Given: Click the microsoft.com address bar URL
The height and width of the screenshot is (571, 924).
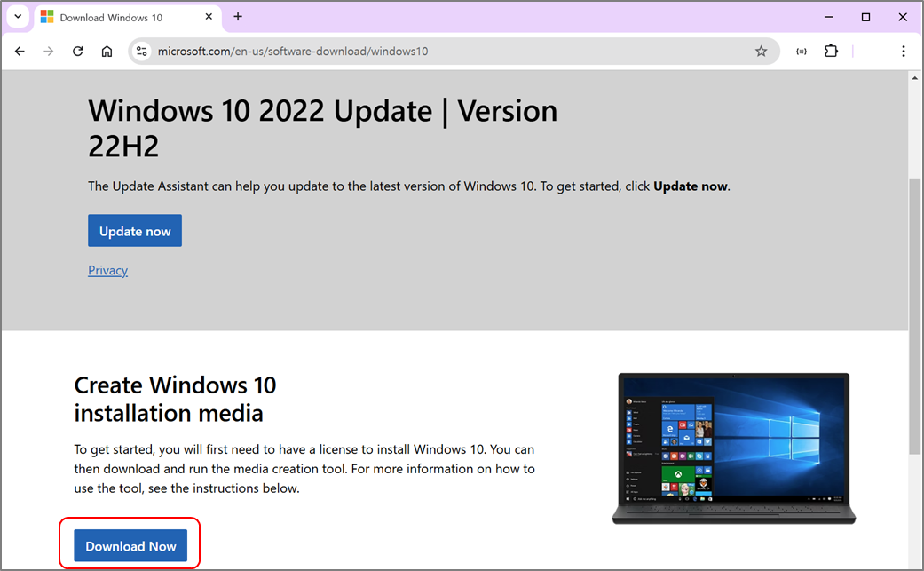Looking at the screenshot, I should click(293, 52).
